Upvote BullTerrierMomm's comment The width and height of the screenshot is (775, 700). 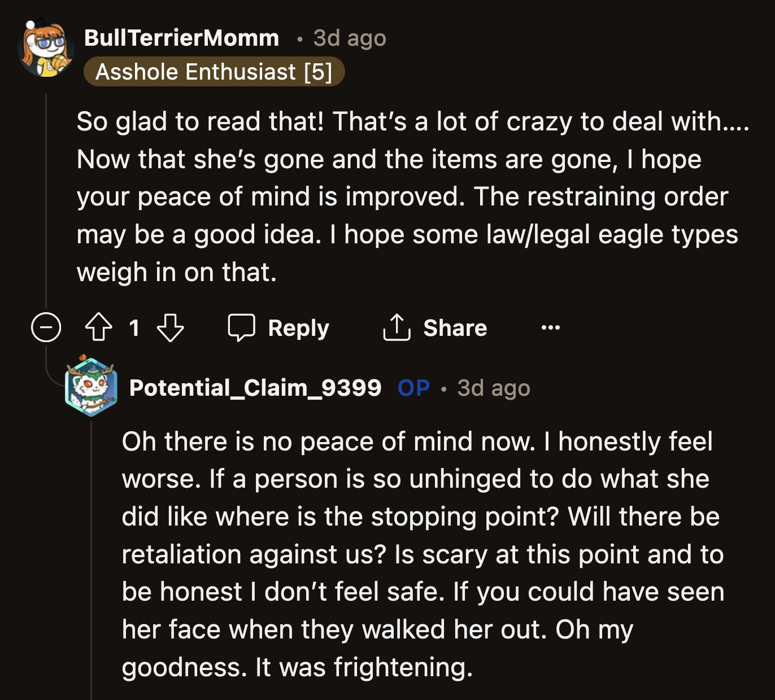98,327
